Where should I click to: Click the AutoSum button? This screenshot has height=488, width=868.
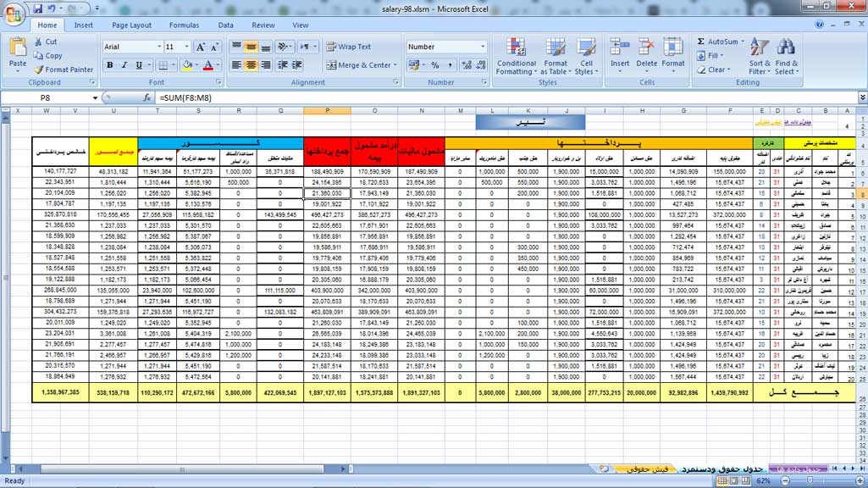point(721,42)
